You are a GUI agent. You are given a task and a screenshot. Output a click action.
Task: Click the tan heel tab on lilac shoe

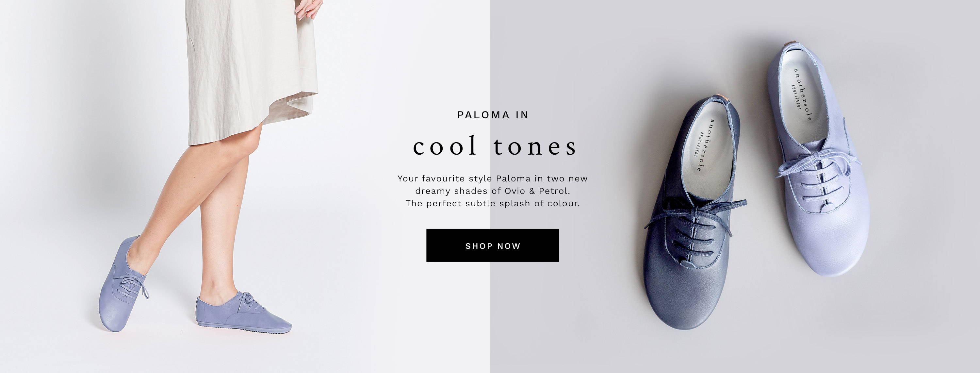pos(791,42)
